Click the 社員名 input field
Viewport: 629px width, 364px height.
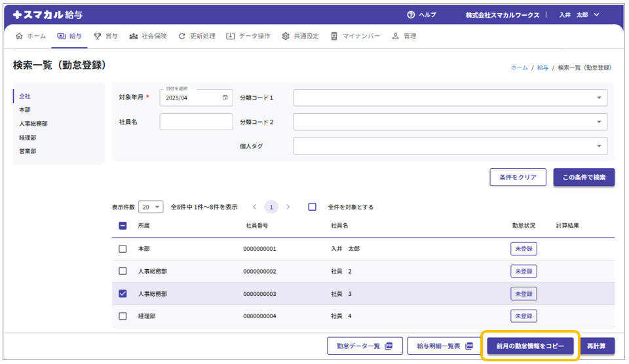(196, 122)
